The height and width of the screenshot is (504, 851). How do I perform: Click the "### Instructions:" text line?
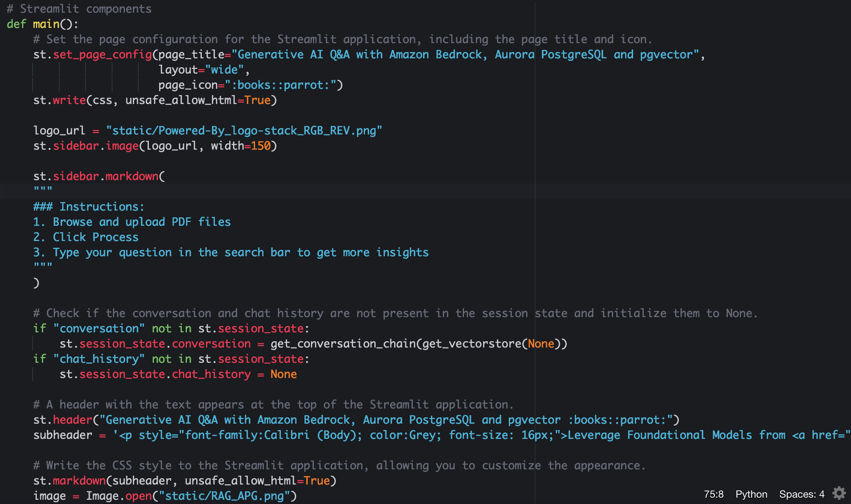[x=89, y=207]
